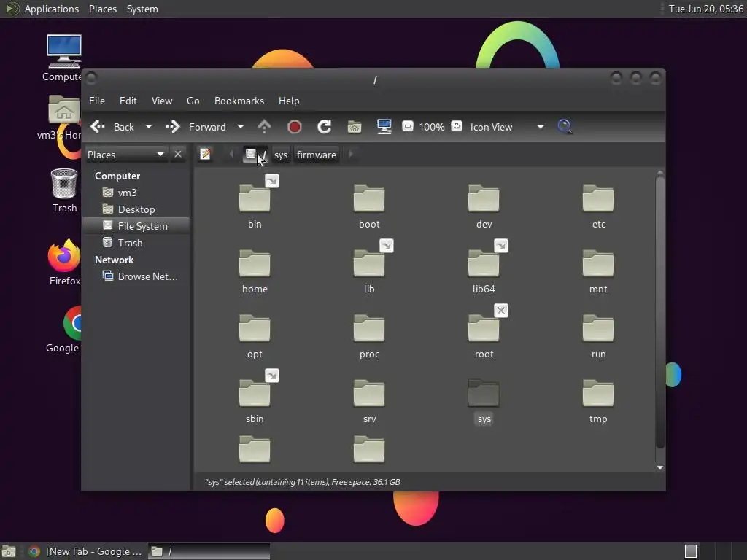The width and height of the screenshot is (747, 560).
Task: Select File System in sidebar
Action: click(136, 226)
